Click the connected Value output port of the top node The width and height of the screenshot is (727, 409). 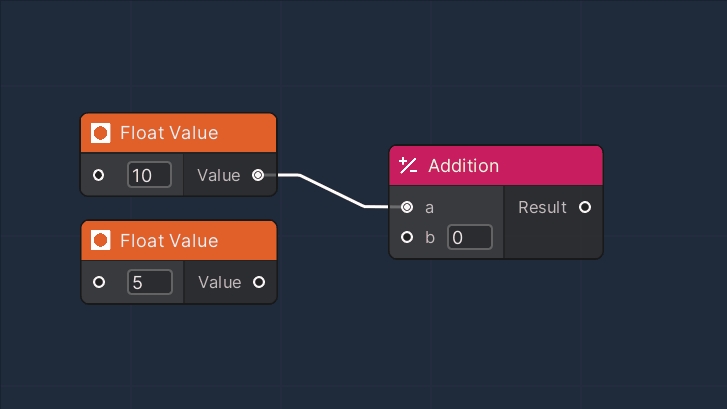click(x=259, y=175)
